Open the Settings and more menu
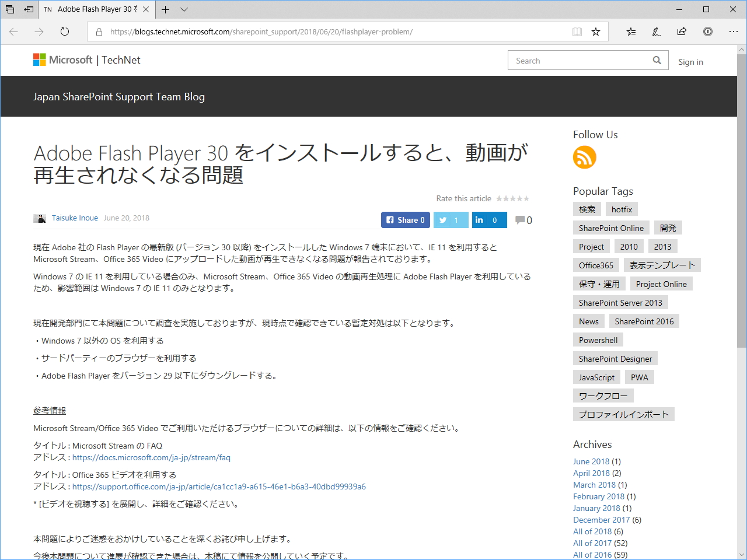747x560 pixels. coord(734,32)
